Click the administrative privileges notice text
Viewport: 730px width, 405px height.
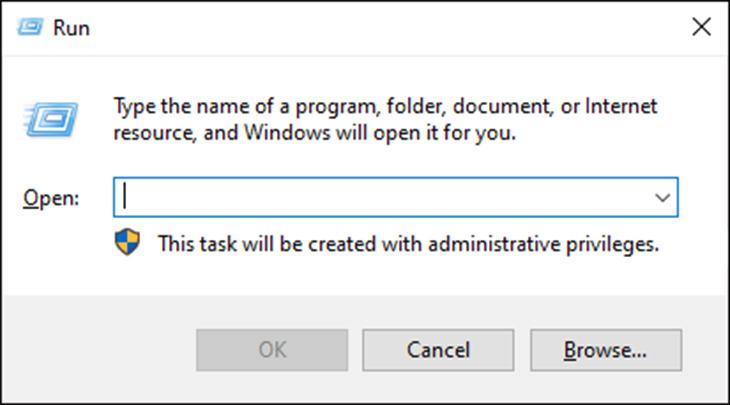(408, 244)
